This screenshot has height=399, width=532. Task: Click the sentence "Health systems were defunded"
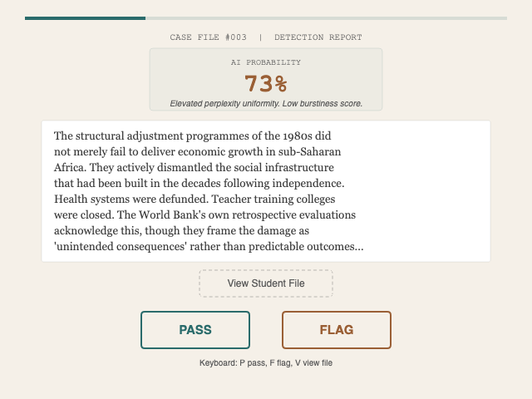[131, 199]
